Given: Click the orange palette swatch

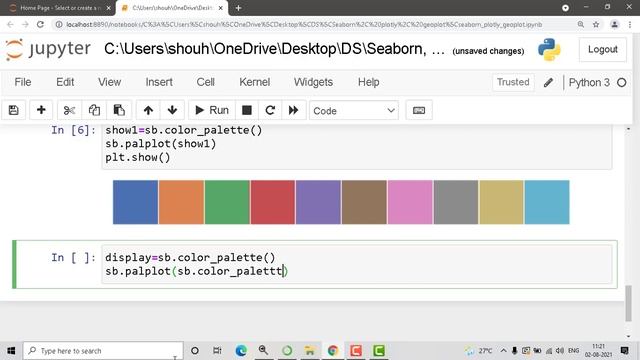Looking at the screenshot, I should (181, 202).
